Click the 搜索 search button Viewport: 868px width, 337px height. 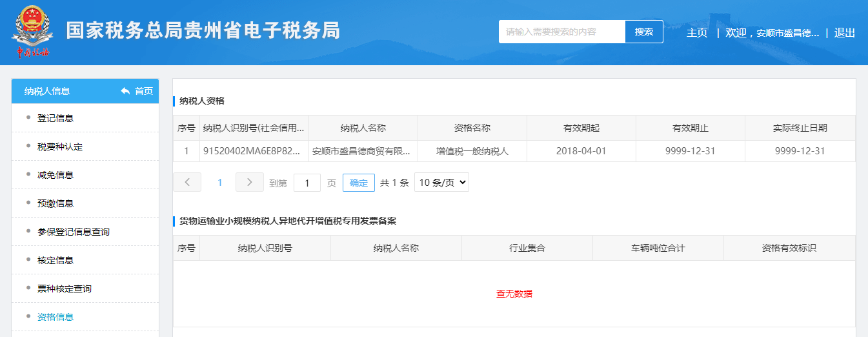(x=643, y=32)
